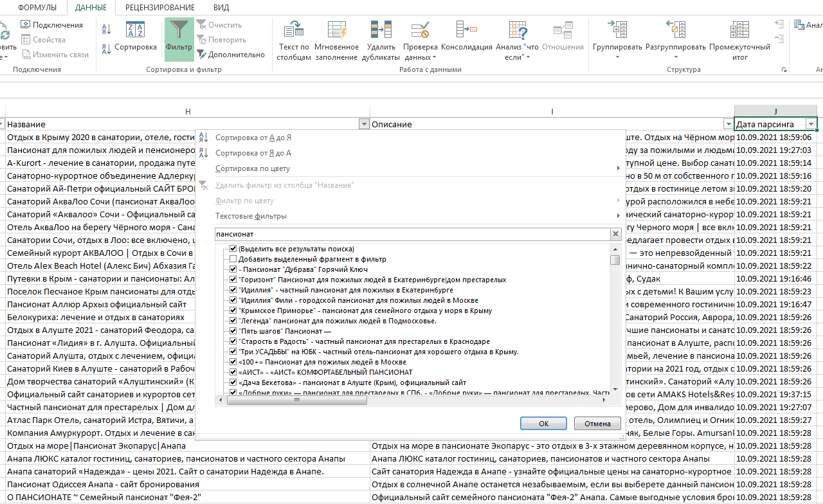
Task: Open Описание column filter dropdown
Action: tap(728, 124)
